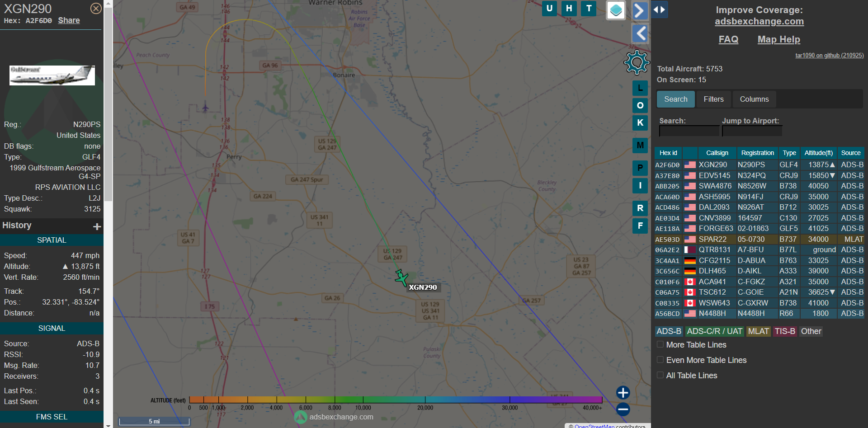Click the right chevron sidebar arrow
Screen dimensions: 868x428
(640, 10)
